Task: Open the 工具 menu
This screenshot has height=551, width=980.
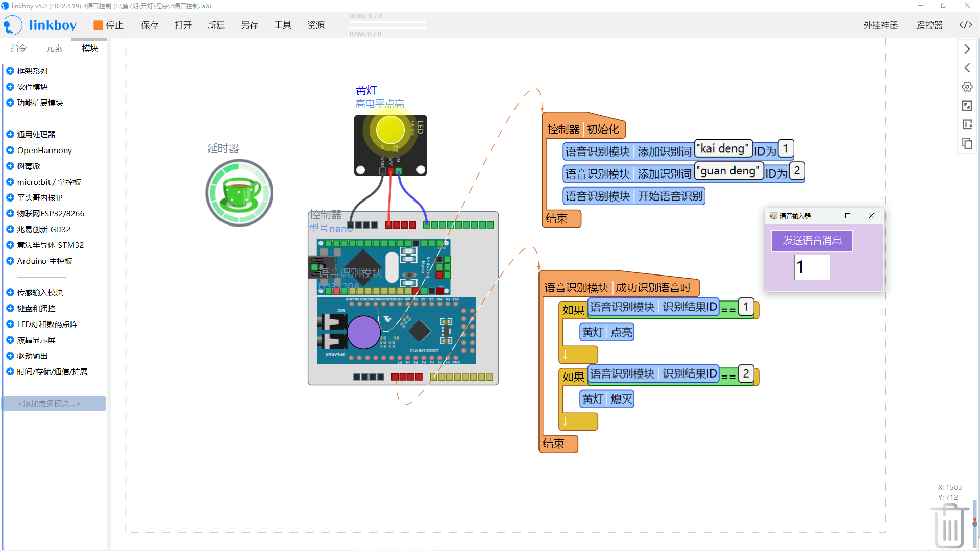Action: [282, 25]
